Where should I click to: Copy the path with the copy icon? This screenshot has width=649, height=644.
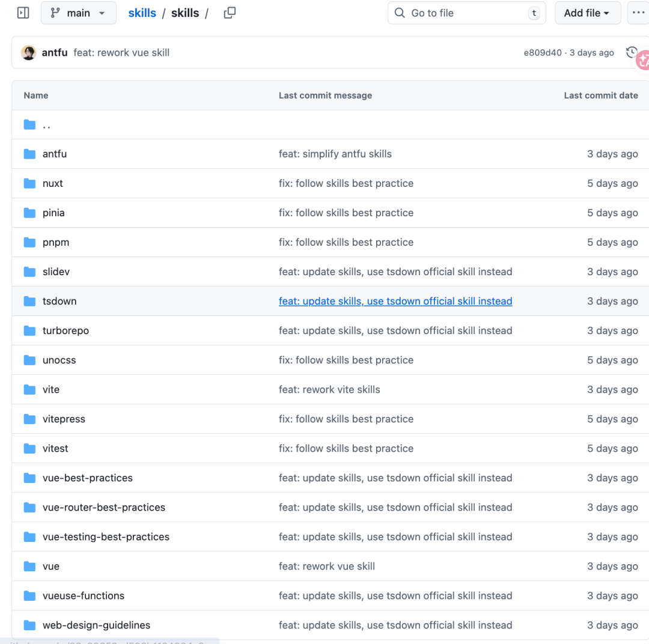pyautogui.click(x=230, y=13)
